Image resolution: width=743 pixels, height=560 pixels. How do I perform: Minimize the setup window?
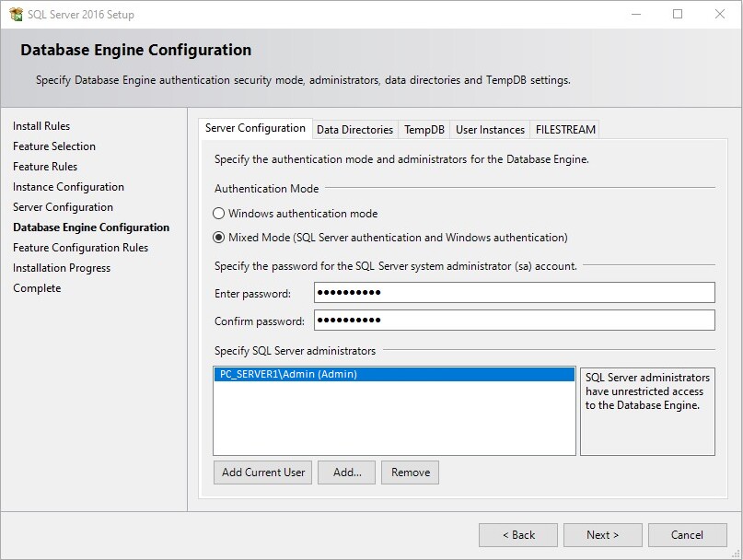[635, 14]
